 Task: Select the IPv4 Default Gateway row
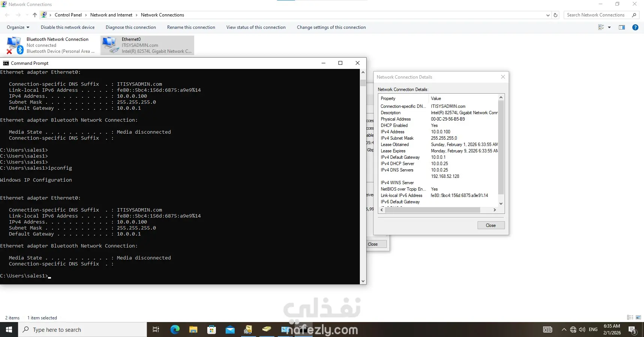(x=438, y=157)
